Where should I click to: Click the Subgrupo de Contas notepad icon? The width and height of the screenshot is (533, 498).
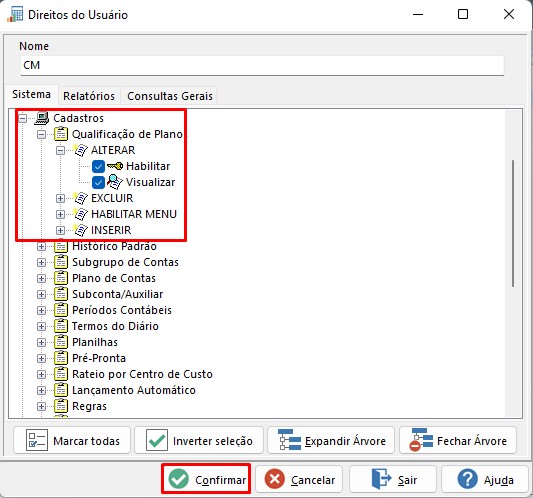point(61,262)
